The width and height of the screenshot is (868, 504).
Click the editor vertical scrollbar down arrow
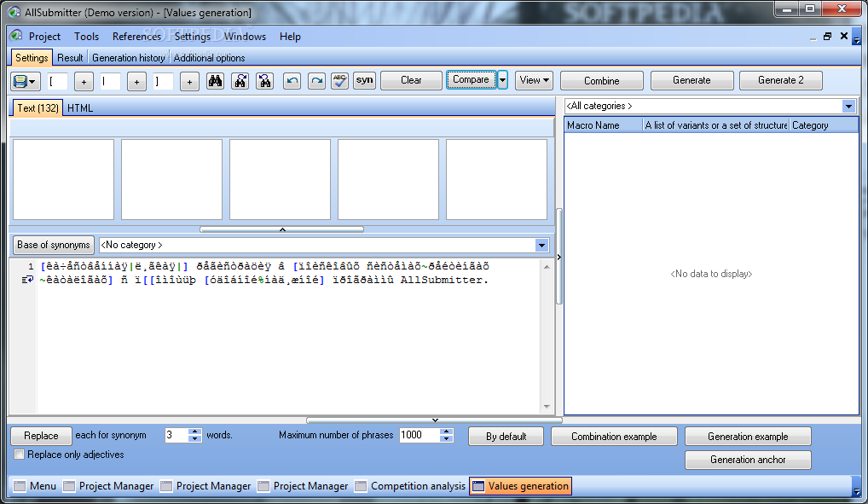coord(547,407)
